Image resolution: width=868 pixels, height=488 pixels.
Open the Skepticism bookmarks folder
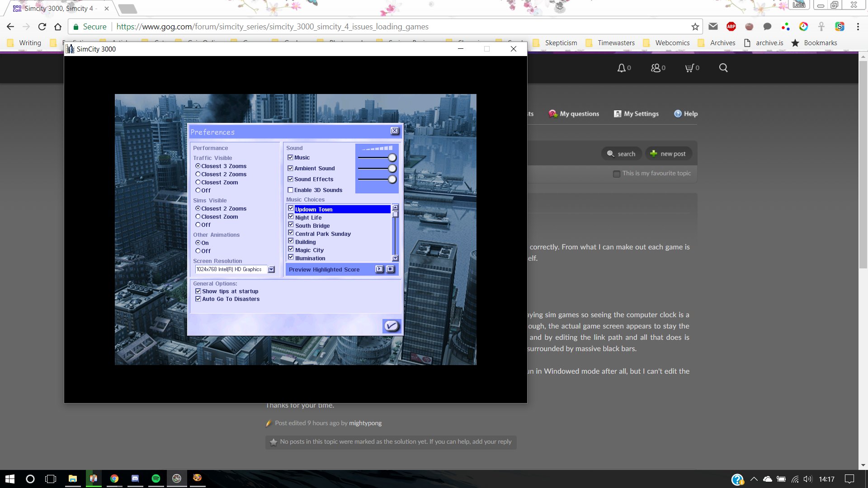[x=555, y=43]
